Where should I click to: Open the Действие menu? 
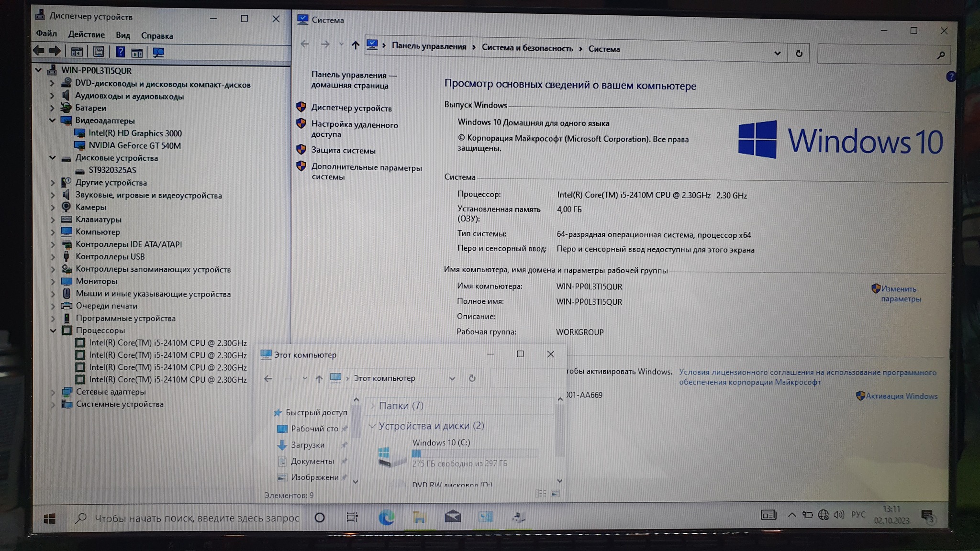point(86,34)
